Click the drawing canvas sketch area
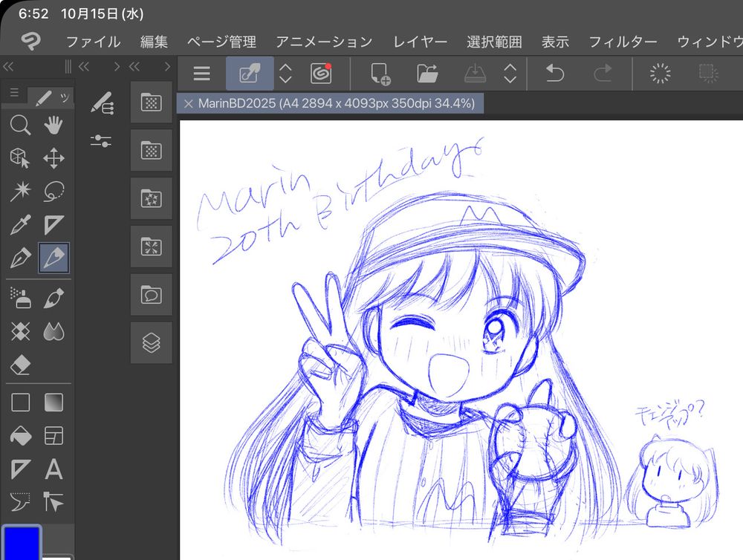 461,340
